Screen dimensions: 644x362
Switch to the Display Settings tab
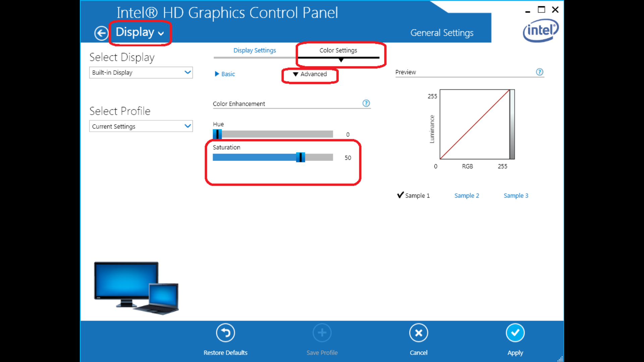tap(255, 50)
